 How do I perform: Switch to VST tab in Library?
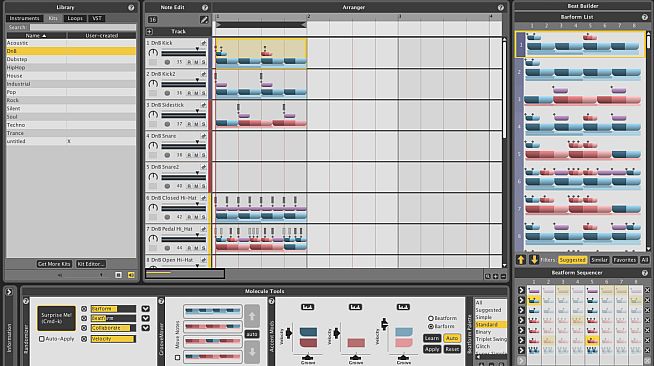97,18
